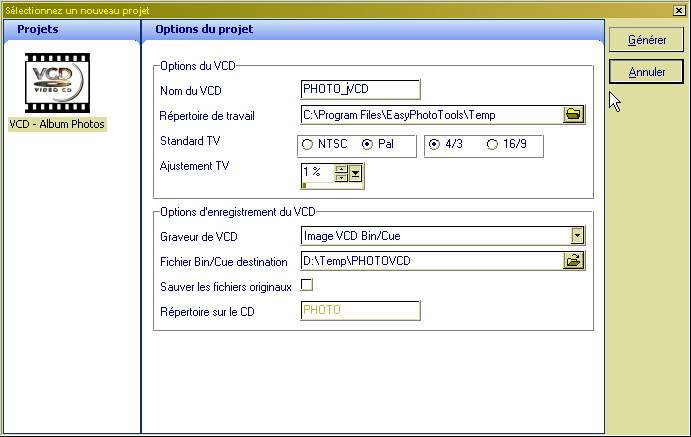
Task: Increase Ajustement TV with the up arrow
Action: pos(341,168)
